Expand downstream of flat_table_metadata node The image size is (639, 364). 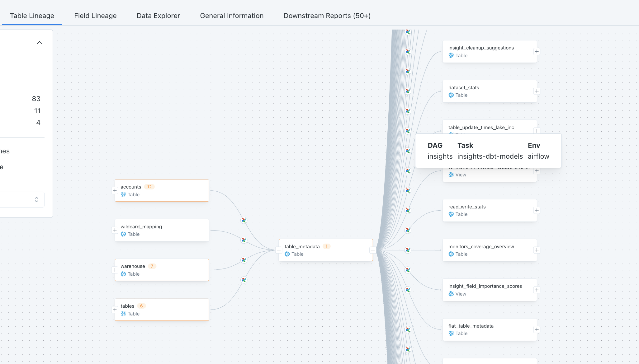pyautogui.click(x=537, y=329)
